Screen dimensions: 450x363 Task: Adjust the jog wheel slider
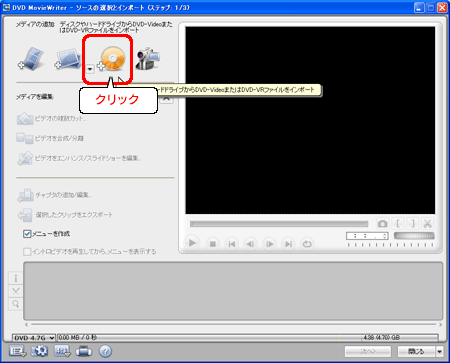point(414,236)
